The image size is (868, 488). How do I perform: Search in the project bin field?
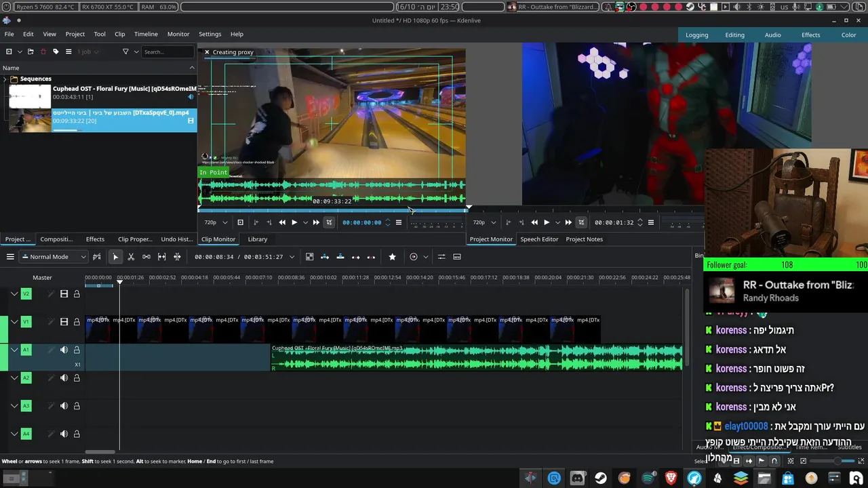[168, 52]
